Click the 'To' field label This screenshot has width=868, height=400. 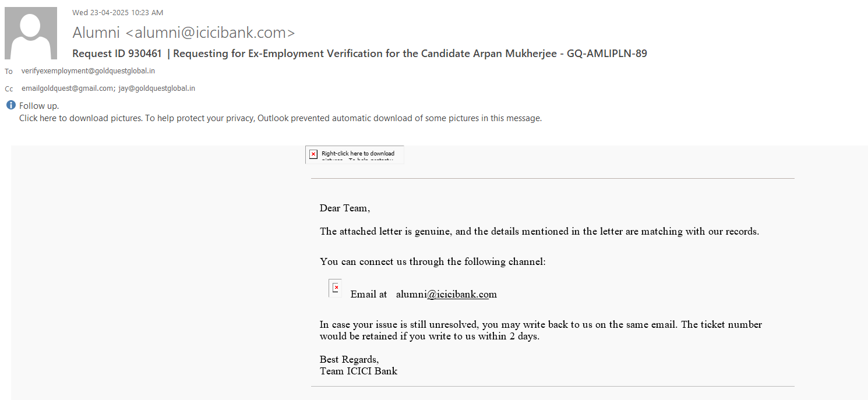click(9, 72)
